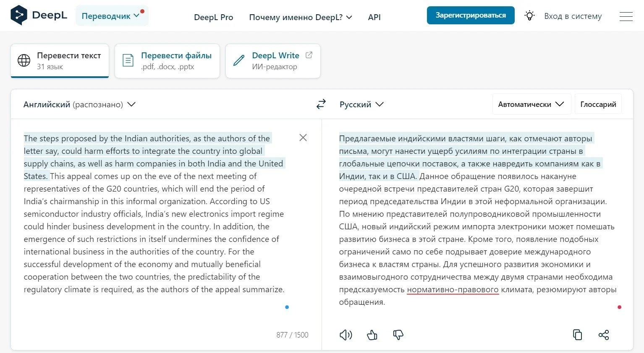Screen dimensions: 644x353
Task: Open the Глоссарий button
Action: click(598, 104)
